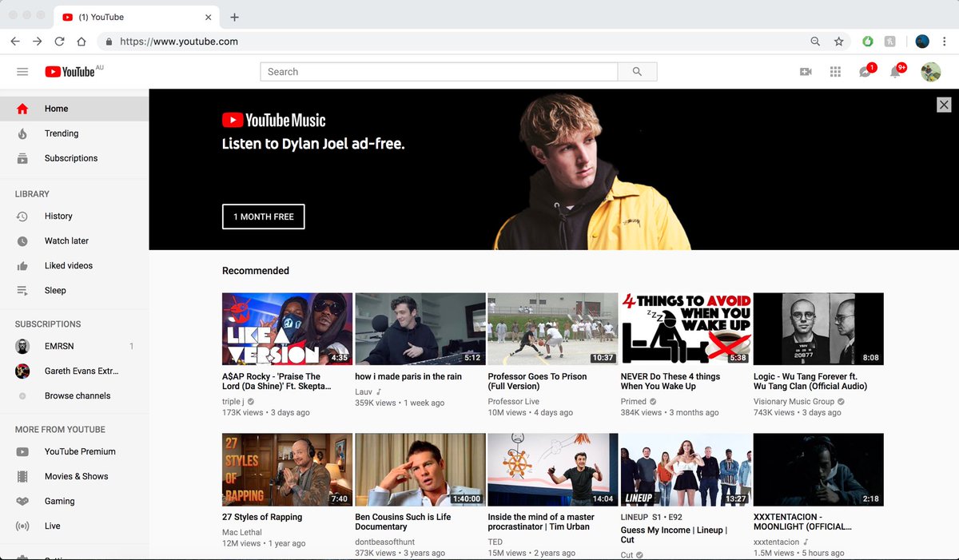
Task: Close the YouTube browser tab
Action: [209, 17]
